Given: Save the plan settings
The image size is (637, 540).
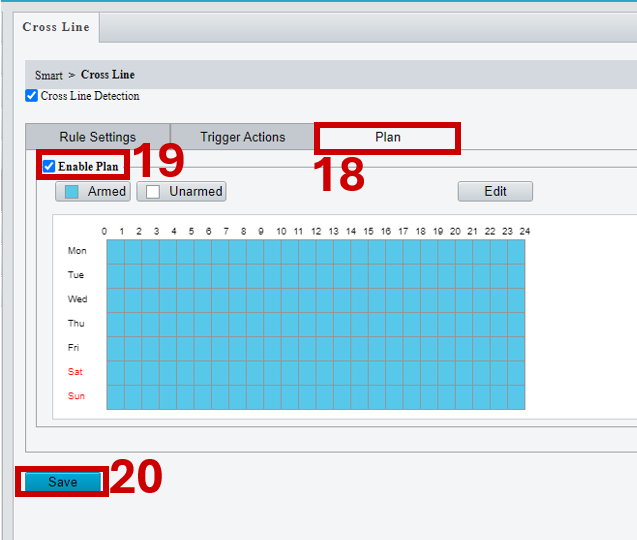Looking at the screenshot, I should (x=63, y=482).
